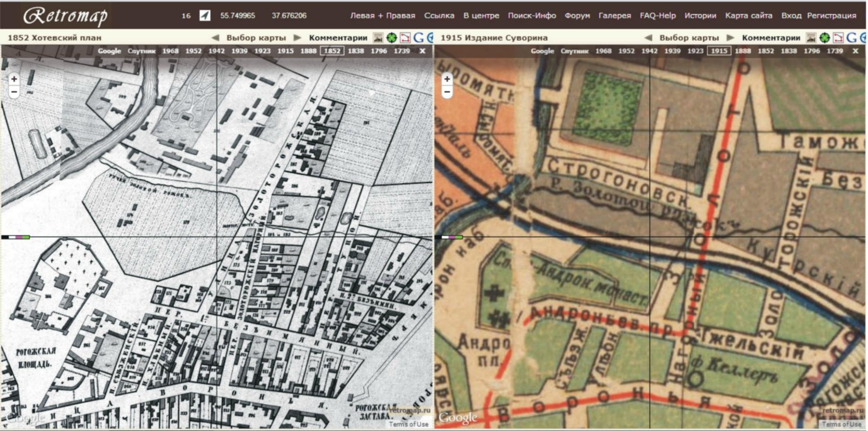
Task: Open the 'FAQ-Help' page
Action: click(x=658, y=16)
